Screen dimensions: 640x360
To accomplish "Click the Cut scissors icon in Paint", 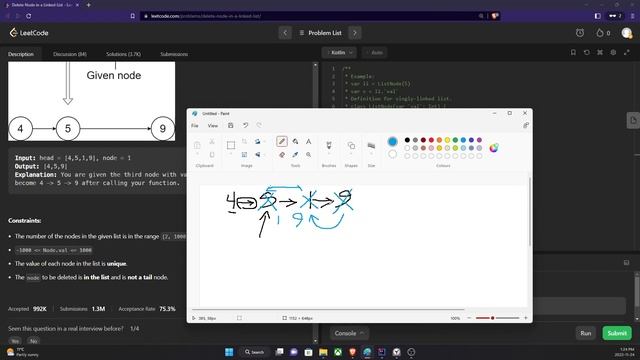I will (212, 142).
